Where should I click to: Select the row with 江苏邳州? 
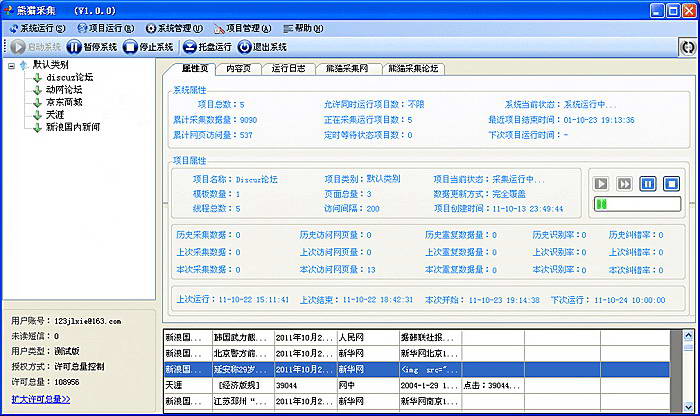417,401
